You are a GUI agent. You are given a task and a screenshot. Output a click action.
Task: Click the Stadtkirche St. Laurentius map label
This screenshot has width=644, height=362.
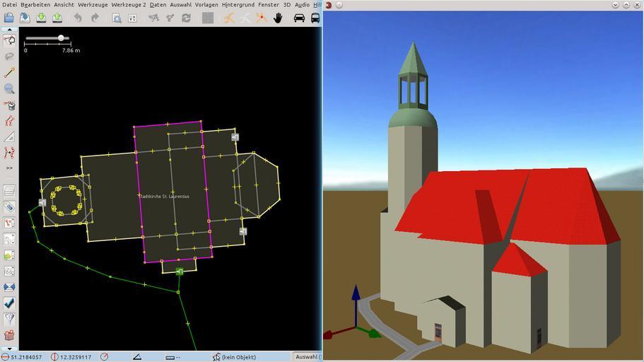[x=165, y=196]
